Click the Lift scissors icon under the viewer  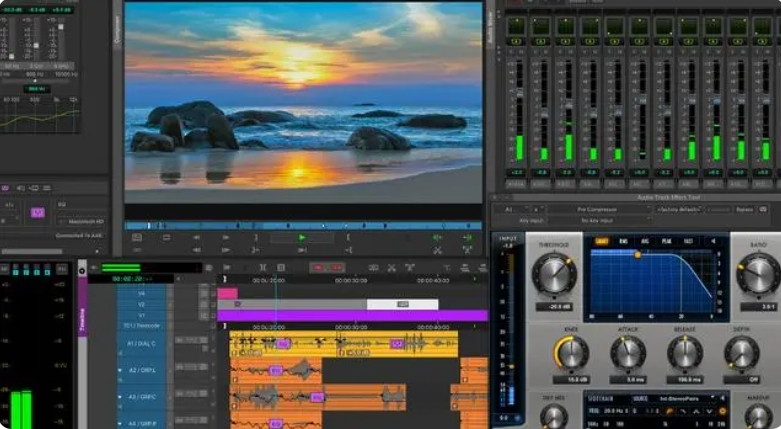[x=437, y=250]
